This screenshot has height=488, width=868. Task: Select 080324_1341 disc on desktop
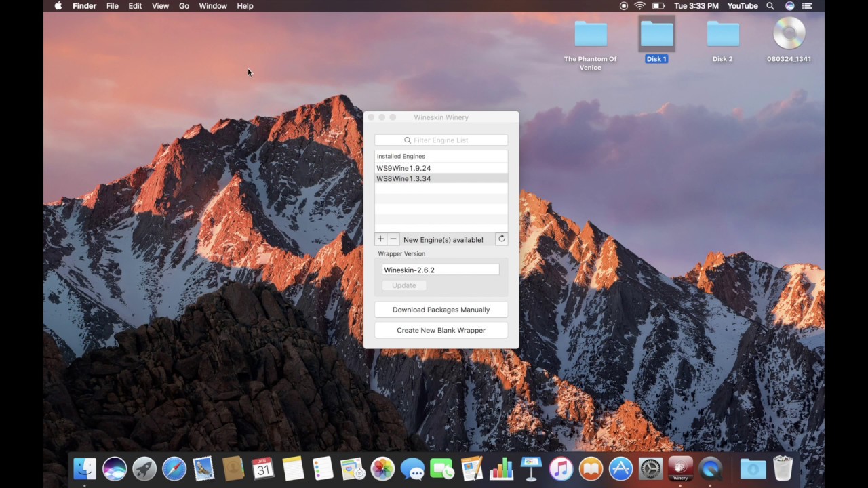(x=789, y=41)
